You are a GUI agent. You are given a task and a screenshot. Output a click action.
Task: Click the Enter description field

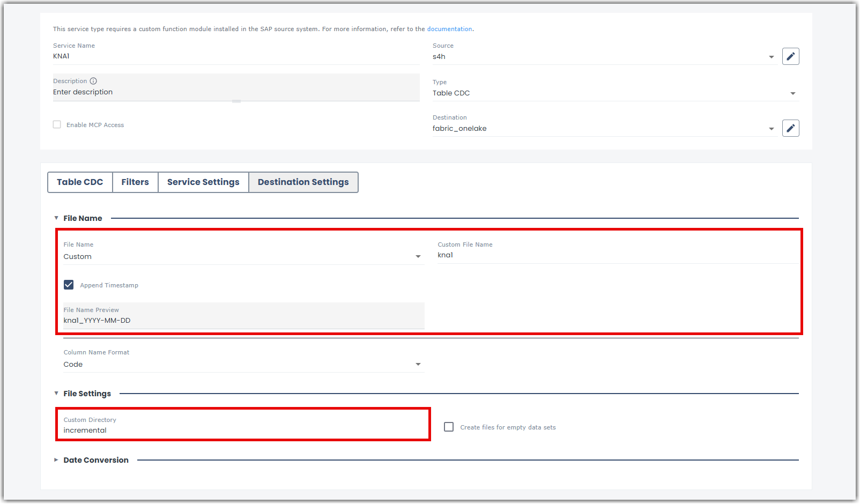click(236, 92)
